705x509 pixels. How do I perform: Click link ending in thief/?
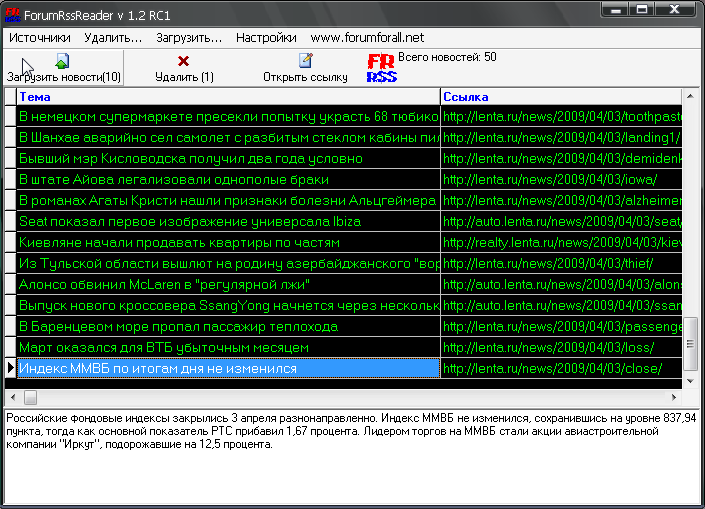[x=561, y=263]
